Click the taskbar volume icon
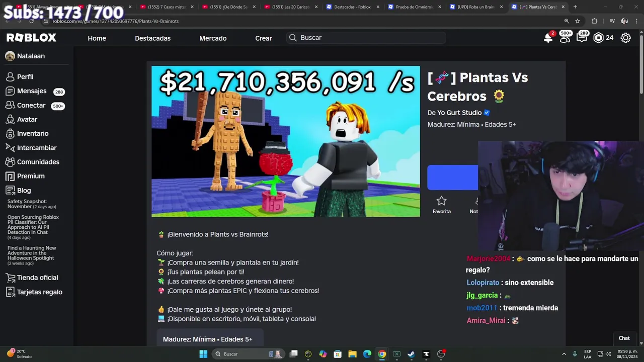The image size is (644, 362). (609, 354)
